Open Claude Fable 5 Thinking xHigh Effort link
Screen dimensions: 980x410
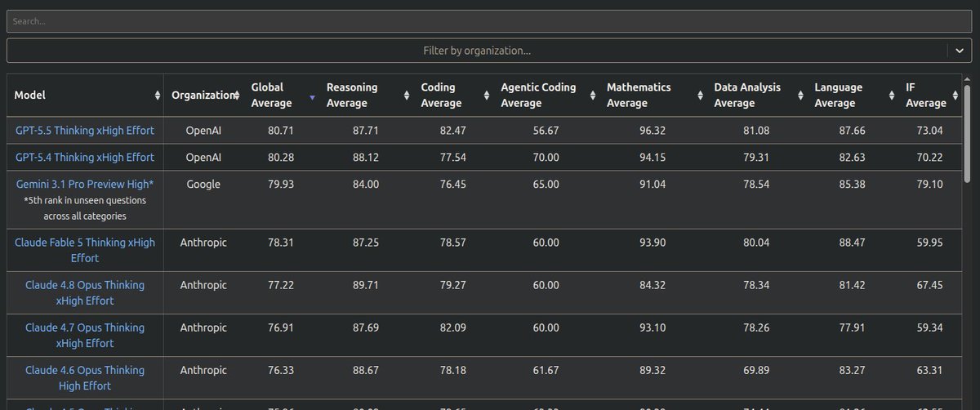point(85,250)
